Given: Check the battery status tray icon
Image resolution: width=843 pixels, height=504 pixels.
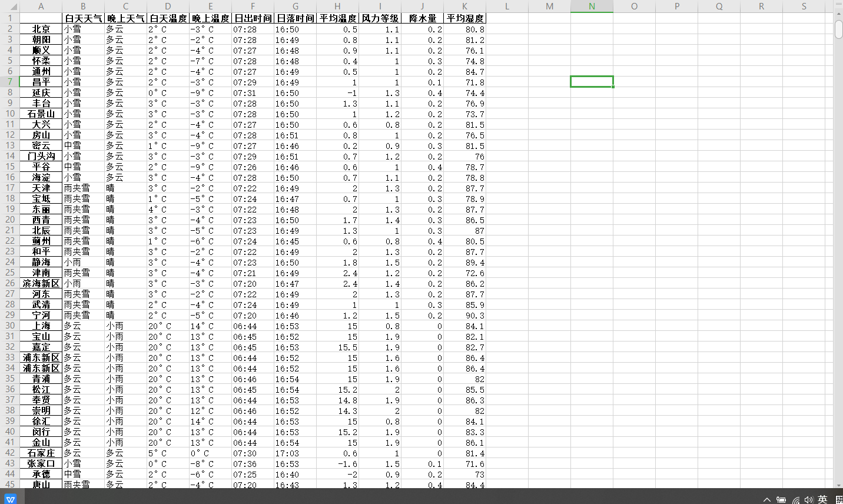Looking at the screenshot, I should 781,499.
